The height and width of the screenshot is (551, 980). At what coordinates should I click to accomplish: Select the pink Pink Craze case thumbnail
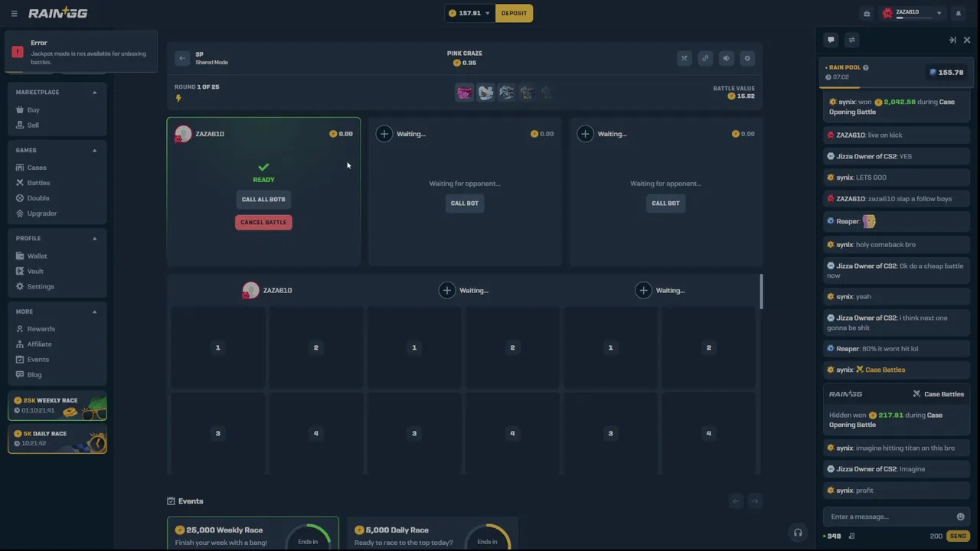click(x=465, y=93)
